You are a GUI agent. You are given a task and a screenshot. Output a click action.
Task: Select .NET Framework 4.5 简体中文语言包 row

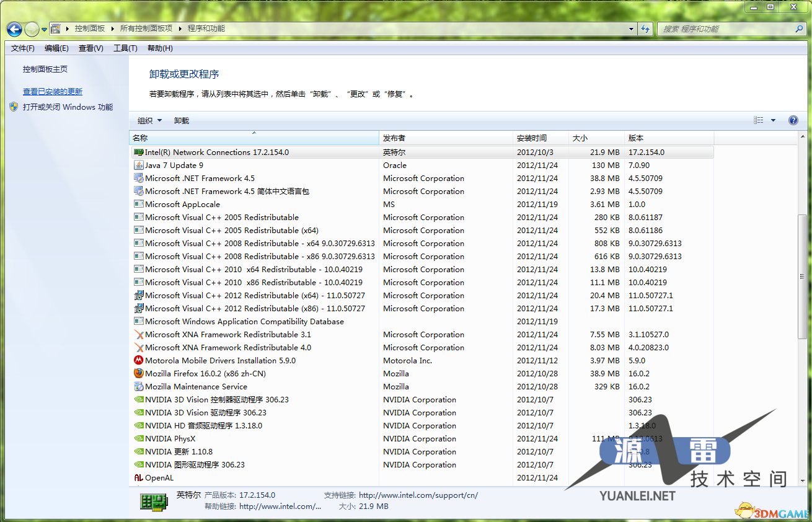pyautogui.click(x=421, y=192)
